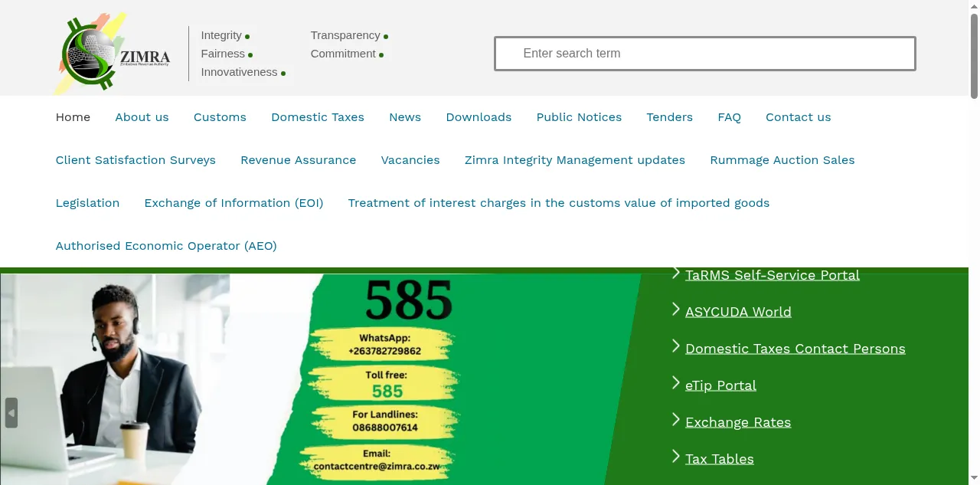This screenshot has width=980, height=485.
Task: Open the TaRMS Self-Service Portal link
Action: (773, 275)
